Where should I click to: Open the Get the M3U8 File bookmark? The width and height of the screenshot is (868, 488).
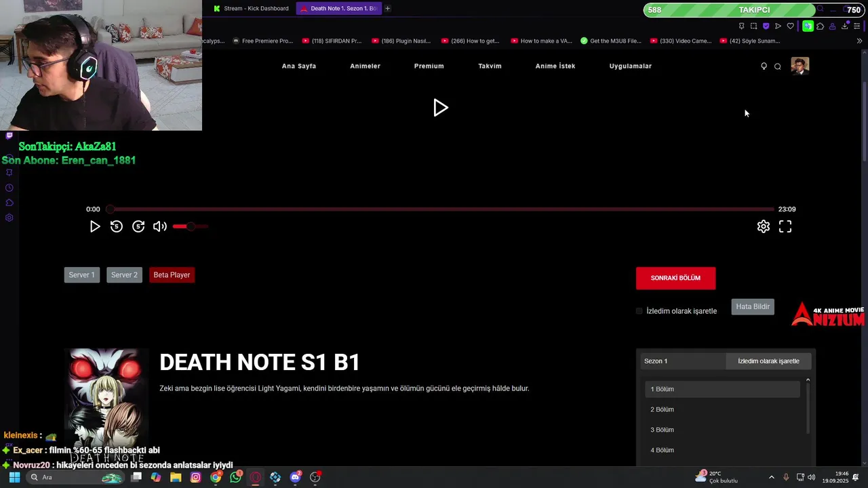pyautogui.click(x=611, y=41)
